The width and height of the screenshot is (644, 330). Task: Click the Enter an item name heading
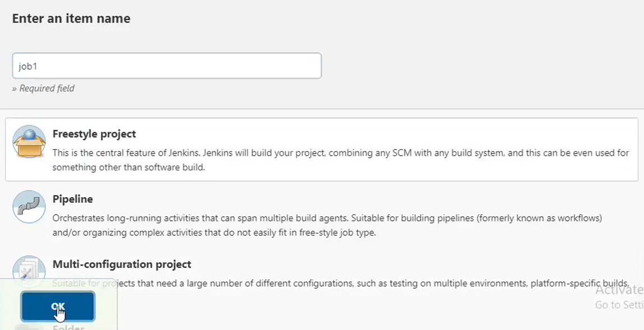[72, 18]
